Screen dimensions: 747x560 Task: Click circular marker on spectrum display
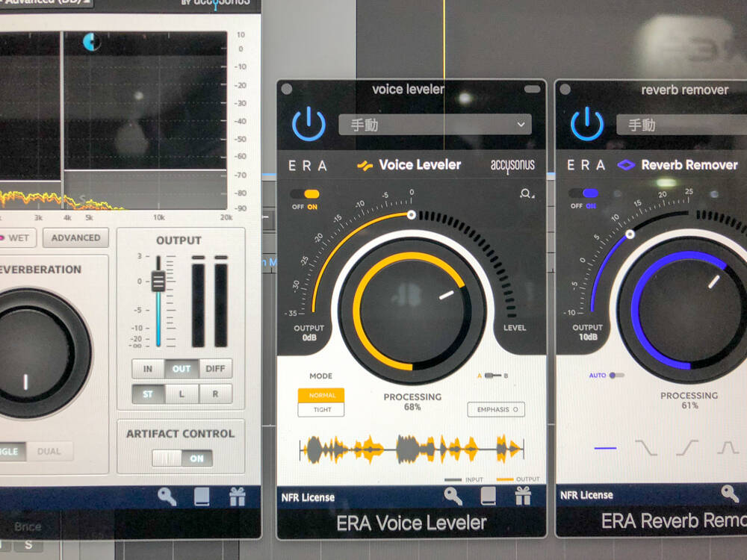pyautogui.click(x=91, y=42)
